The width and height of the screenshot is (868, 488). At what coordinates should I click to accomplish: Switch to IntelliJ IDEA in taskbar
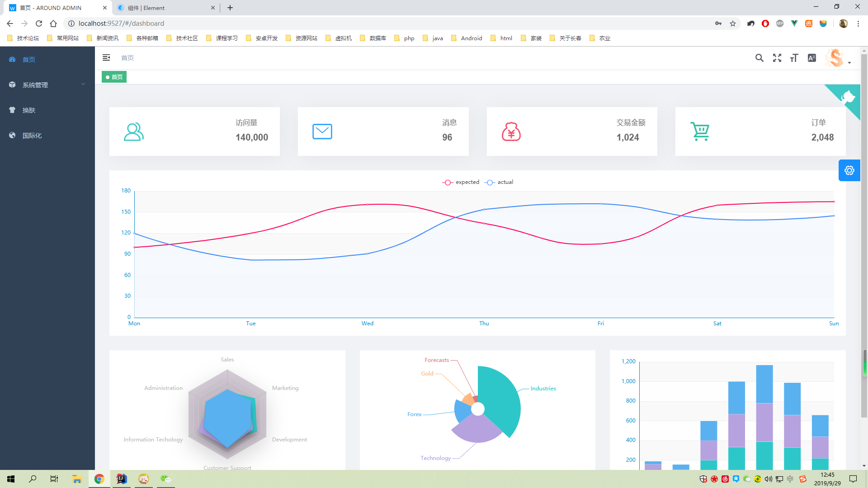[x=122, y=479]
